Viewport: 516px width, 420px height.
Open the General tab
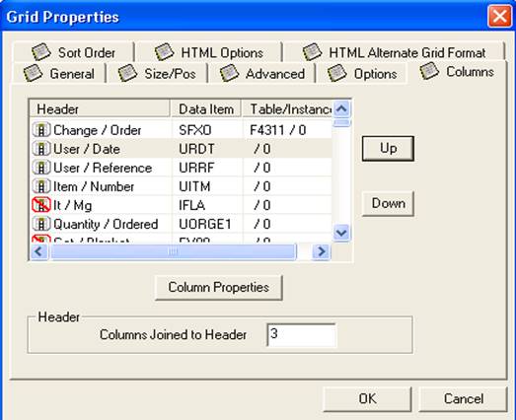pyautogui.click(x=59, y=73)
